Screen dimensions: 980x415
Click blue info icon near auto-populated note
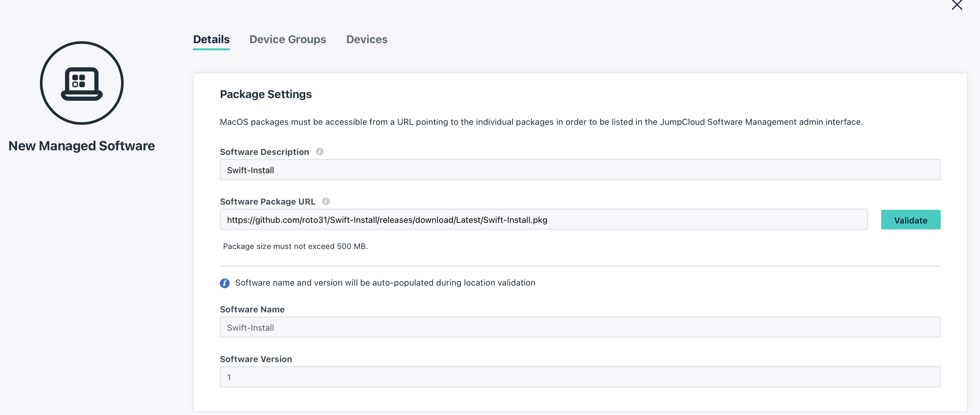pyautogui.click(x=224, y=283)
